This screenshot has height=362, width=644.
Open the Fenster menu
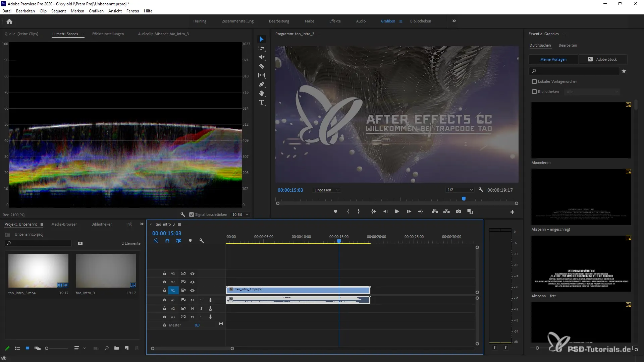133,11
